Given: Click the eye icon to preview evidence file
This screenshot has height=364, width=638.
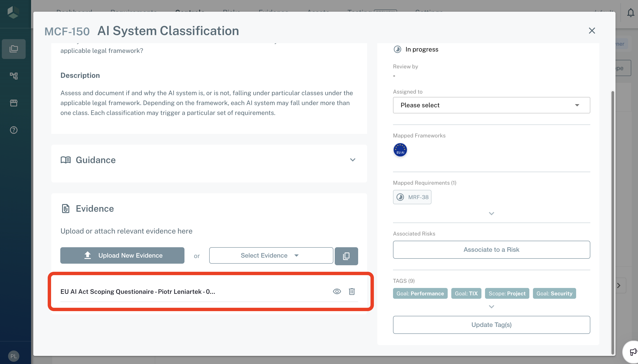Looking at the screenshot, I should pos(337,291).
